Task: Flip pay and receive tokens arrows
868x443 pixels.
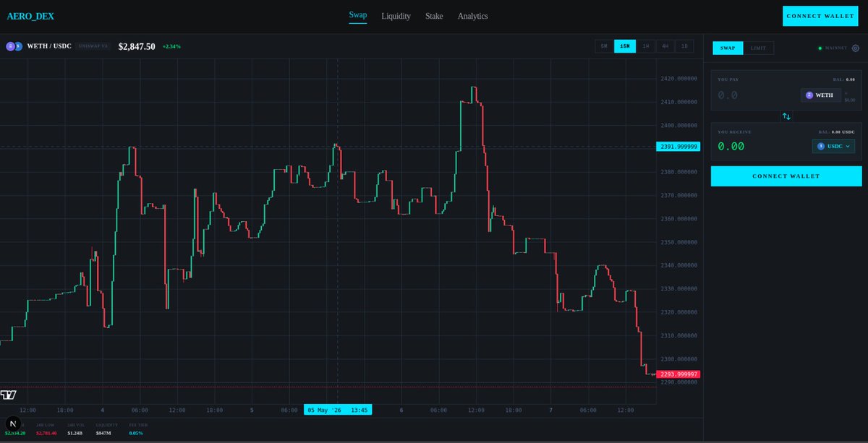Action: point(786,116)
